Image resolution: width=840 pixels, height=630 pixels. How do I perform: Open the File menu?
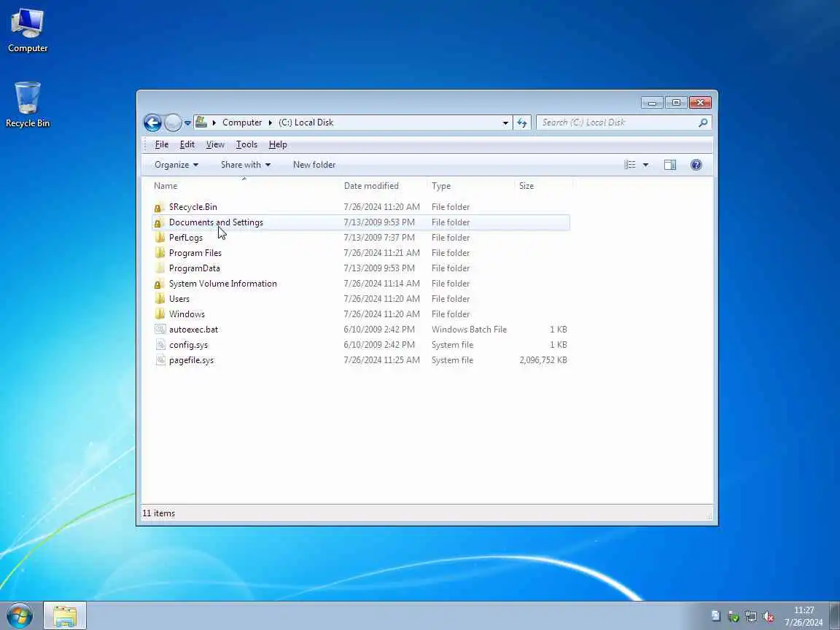click(162, 144)
